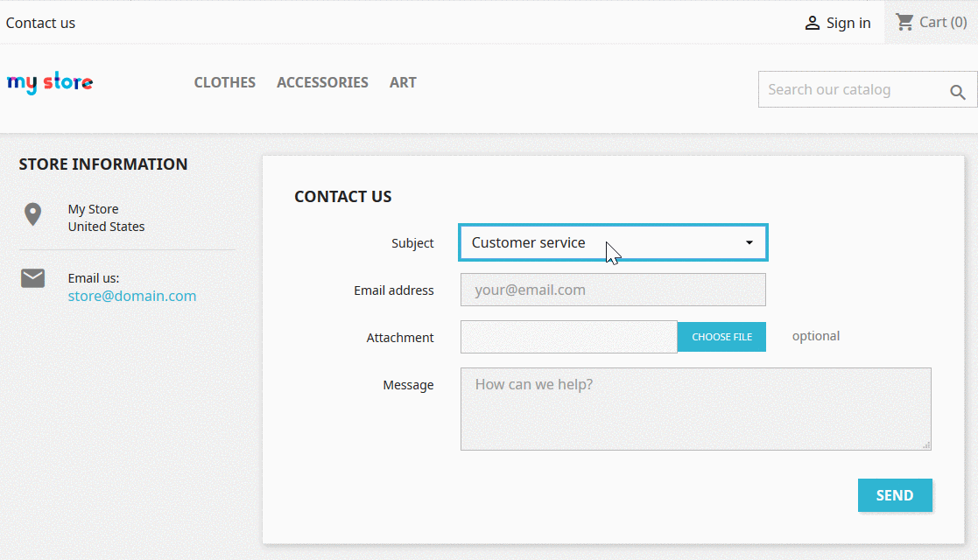Click the my store logo
This screenshot has width=978, height=560.
50,83
